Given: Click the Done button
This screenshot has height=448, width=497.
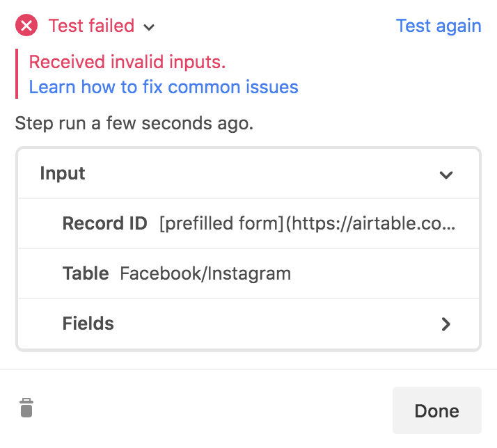Looking at the screenshot, I should (436, 410).
